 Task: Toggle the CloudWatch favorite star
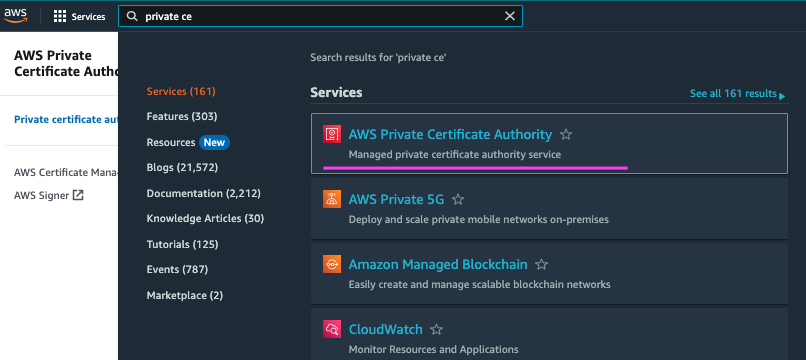tap(436, 330)
